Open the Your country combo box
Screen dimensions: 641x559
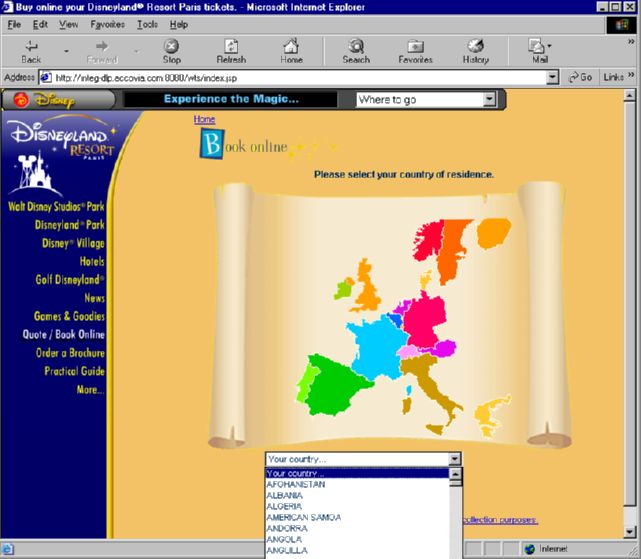tap(363, 459)
